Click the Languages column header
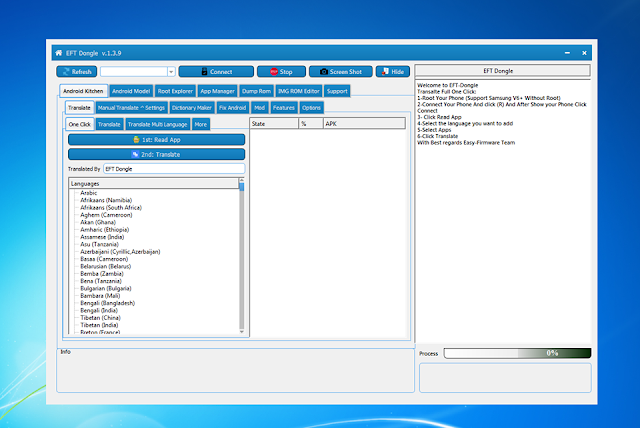The image size is (640, 428). 153,184
